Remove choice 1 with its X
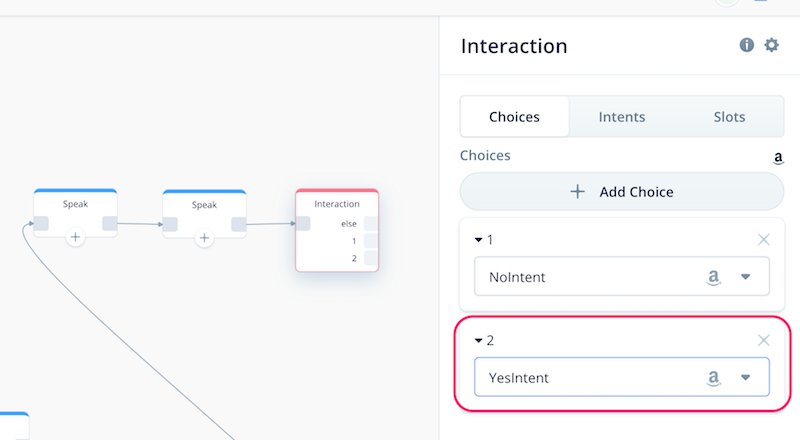800x440 pixels. [763, 239]
